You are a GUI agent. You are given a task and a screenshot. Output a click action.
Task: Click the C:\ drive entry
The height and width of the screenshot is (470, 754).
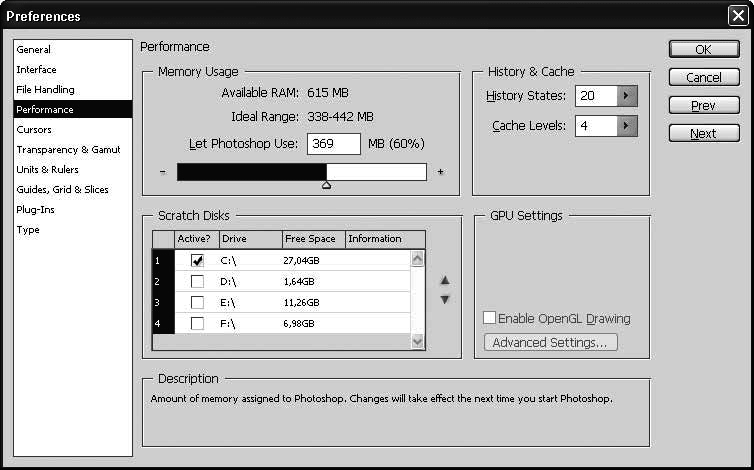tap(228, 260)
